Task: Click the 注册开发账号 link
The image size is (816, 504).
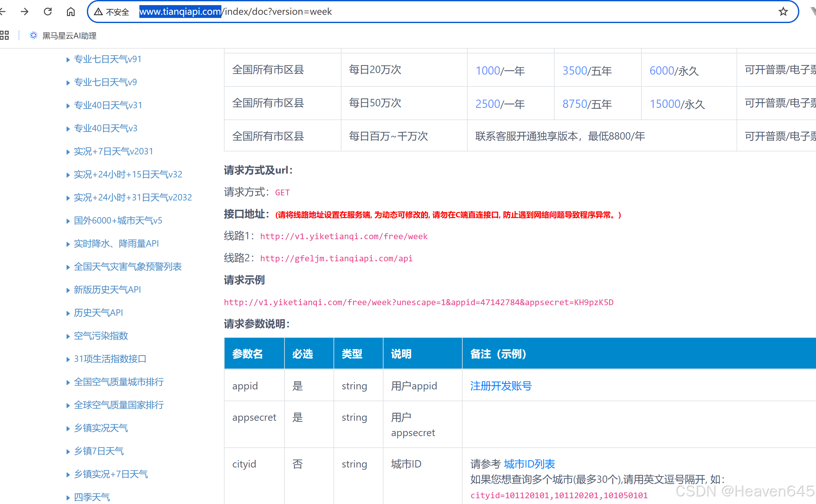Action: 500,386
